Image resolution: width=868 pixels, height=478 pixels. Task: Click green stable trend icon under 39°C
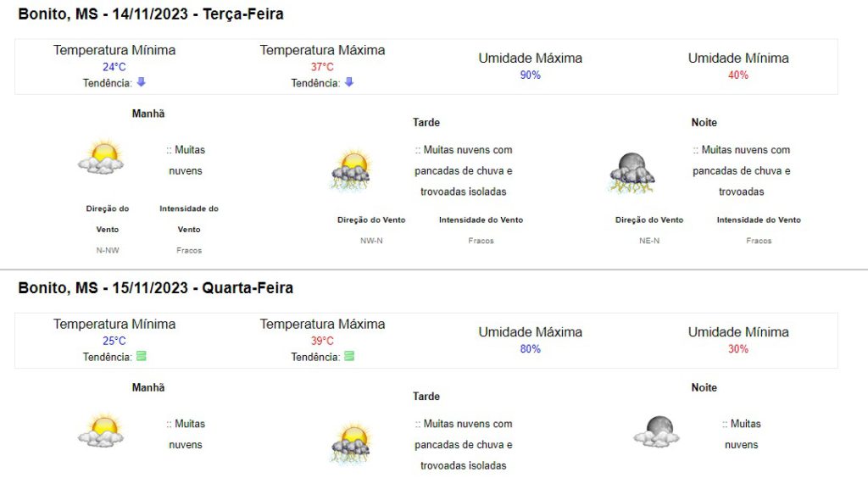point(349,356)
